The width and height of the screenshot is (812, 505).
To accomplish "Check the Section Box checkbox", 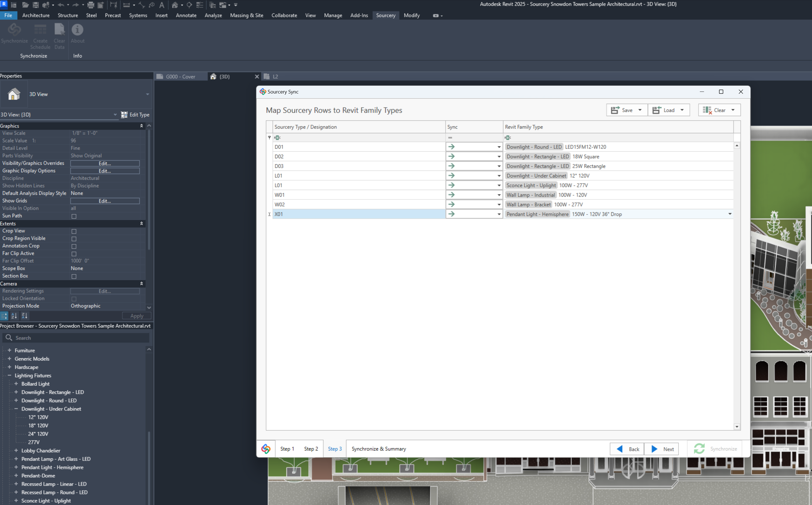I will tap(74, 277).
